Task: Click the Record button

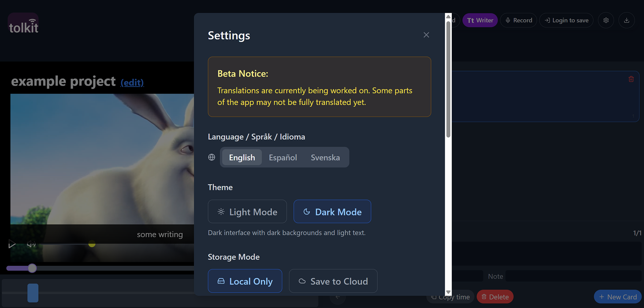Action: (519, 20)
